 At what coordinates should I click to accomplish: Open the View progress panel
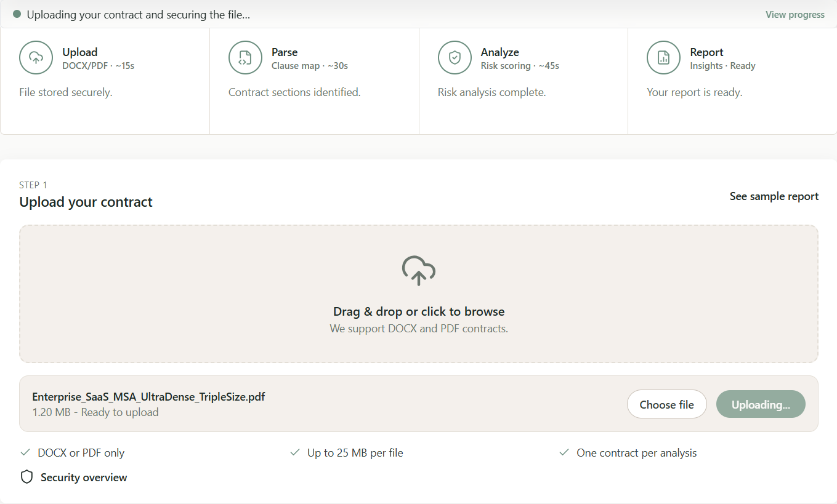(x=795, y=14)
